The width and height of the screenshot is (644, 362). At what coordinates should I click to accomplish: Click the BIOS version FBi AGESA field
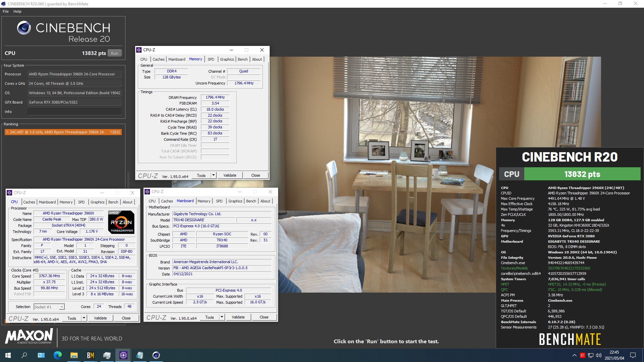coord(222,268)
